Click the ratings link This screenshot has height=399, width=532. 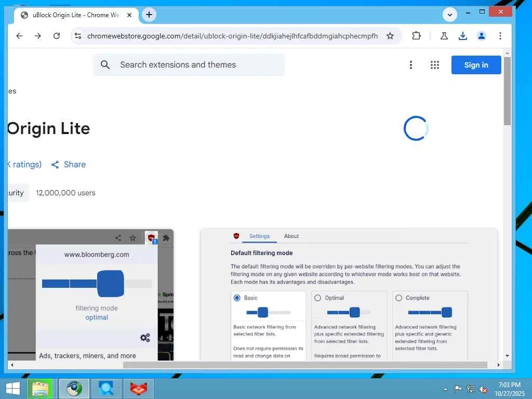(24, 165)
